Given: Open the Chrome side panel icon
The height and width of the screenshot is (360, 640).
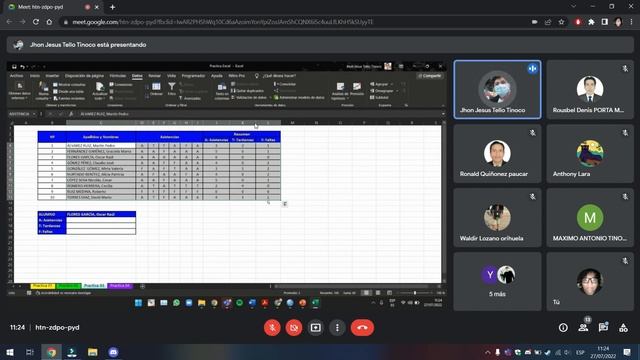Looking at the screenshot, I should click(x=604, y=22).
